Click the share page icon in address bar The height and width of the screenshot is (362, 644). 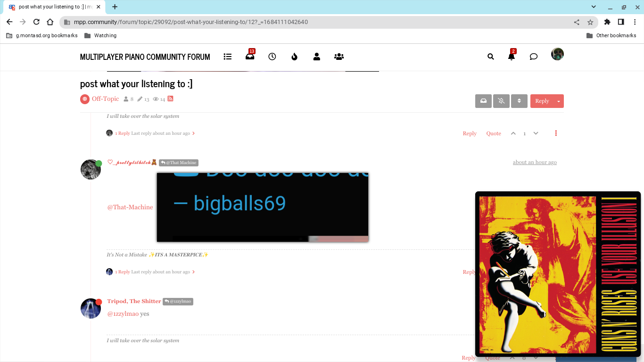coord(577,22)
